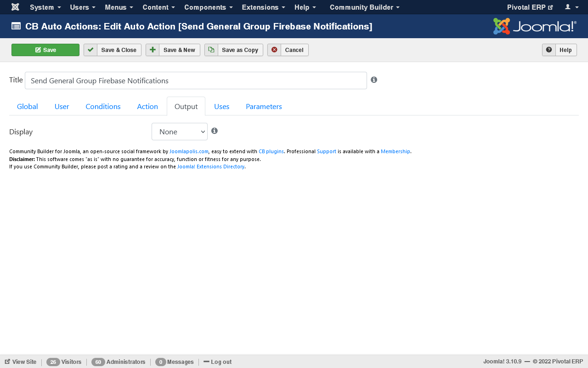588x368 pixels.
Task: Open the System menu
Action: [45, 7]
